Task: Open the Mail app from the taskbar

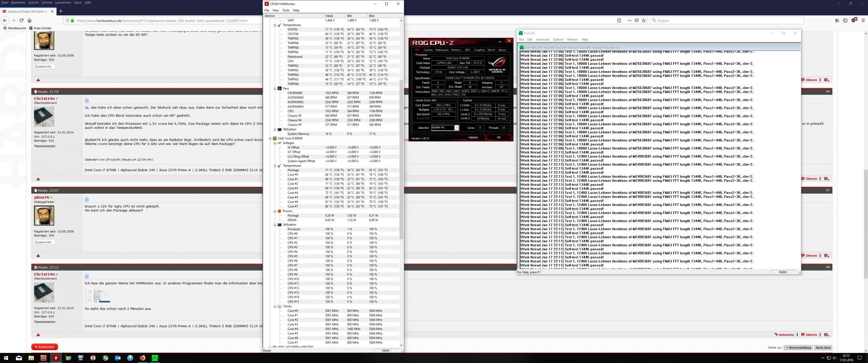Action: (19, 358)
